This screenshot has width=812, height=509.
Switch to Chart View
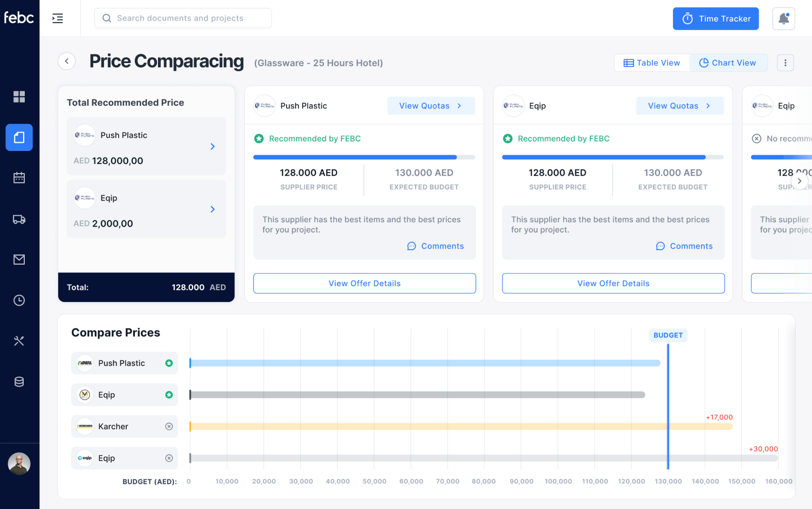pos(728,63)
